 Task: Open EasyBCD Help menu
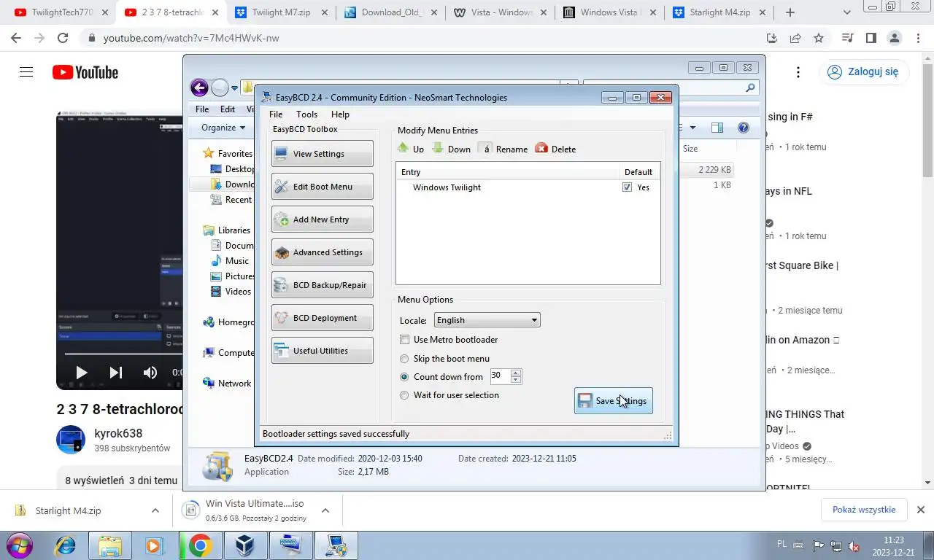tap(340, 114)
